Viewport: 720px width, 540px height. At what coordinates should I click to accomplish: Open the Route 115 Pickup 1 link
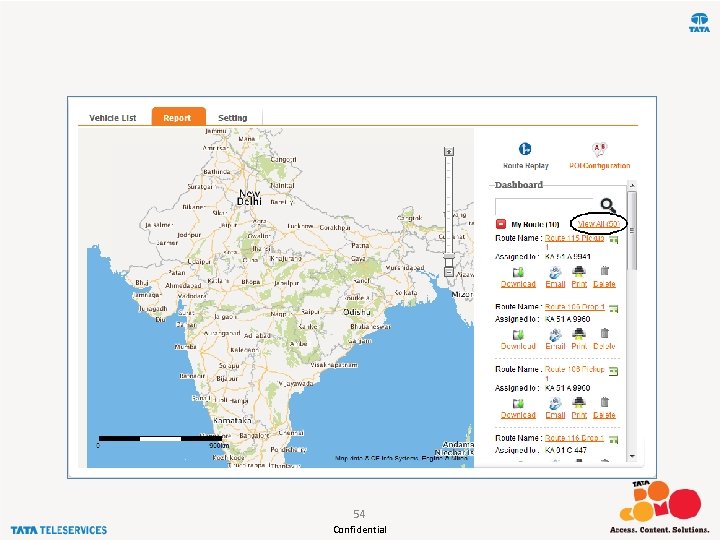click(574, 242)
